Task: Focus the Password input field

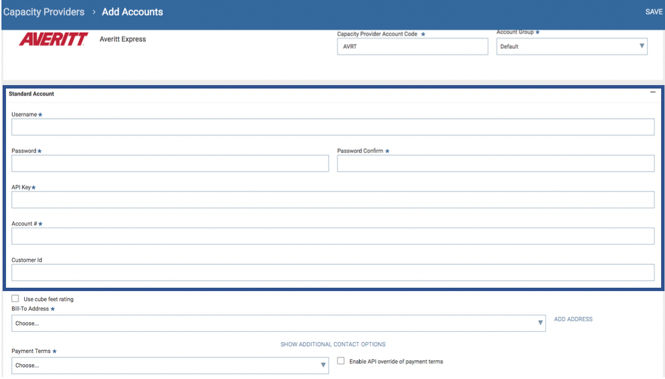Action: point(170,164)
